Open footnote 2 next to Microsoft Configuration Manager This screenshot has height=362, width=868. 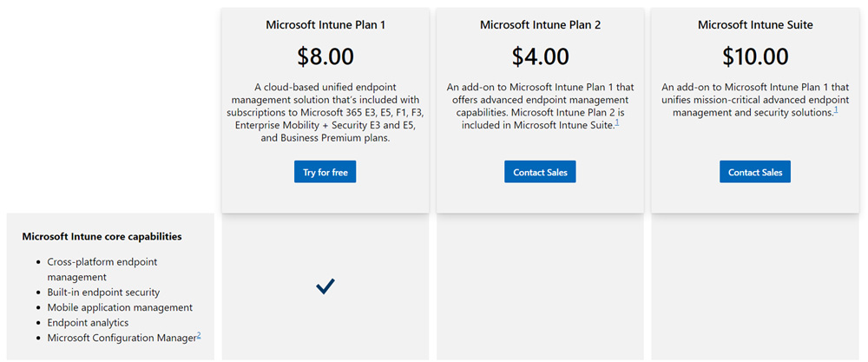coord(199,334)
